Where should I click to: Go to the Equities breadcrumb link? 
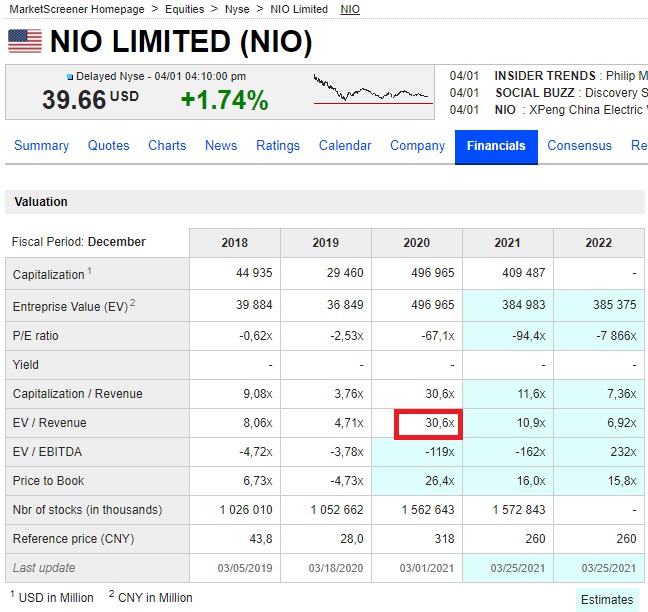[184, 9]
